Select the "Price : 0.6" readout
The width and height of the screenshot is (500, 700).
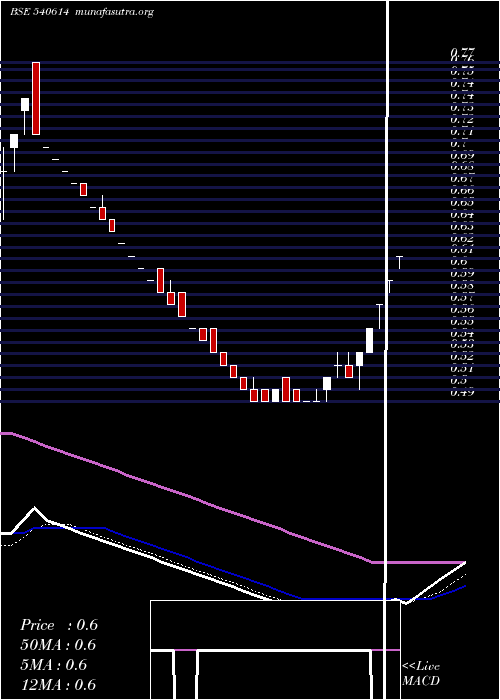pos(58,625)
